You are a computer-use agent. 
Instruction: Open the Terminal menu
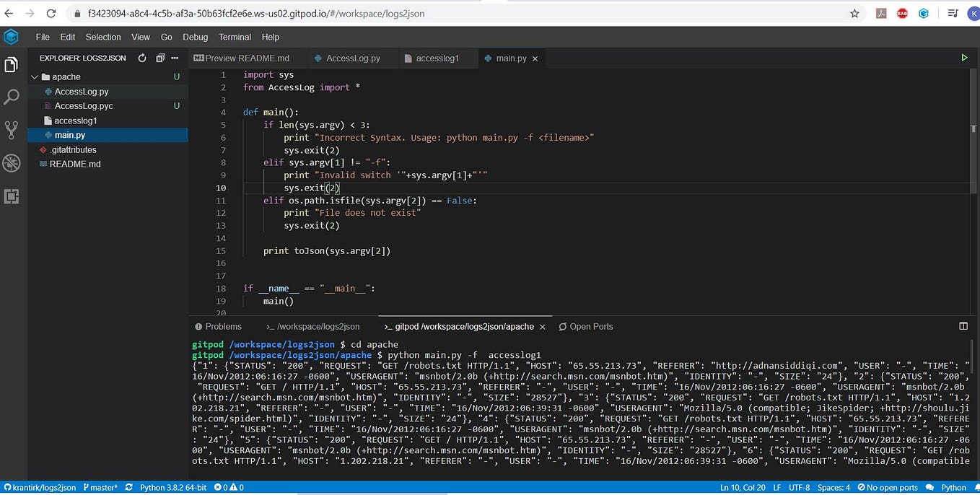pos(235,37)
